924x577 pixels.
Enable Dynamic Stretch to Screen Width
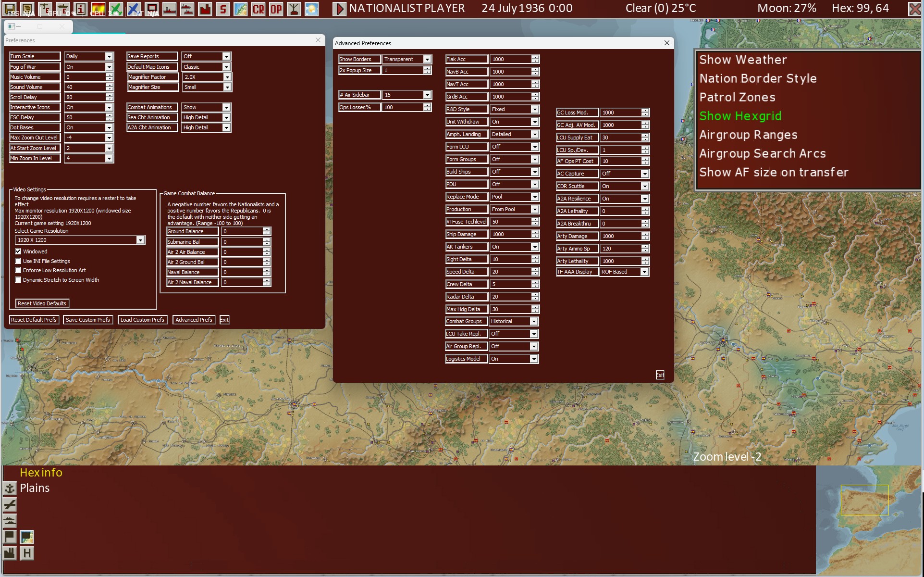[18, 280]
